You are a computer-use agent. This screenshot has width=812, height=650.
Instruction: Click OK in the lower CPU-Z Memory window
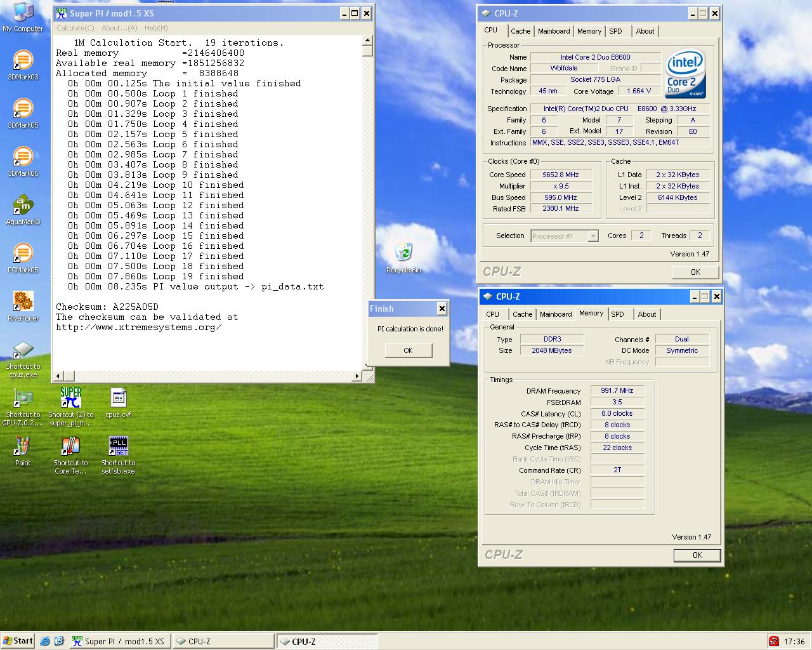pos(697,555)
